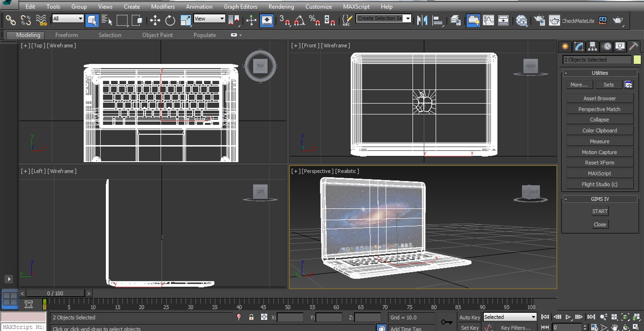Click the Reset XForm button

click(600, 162)
